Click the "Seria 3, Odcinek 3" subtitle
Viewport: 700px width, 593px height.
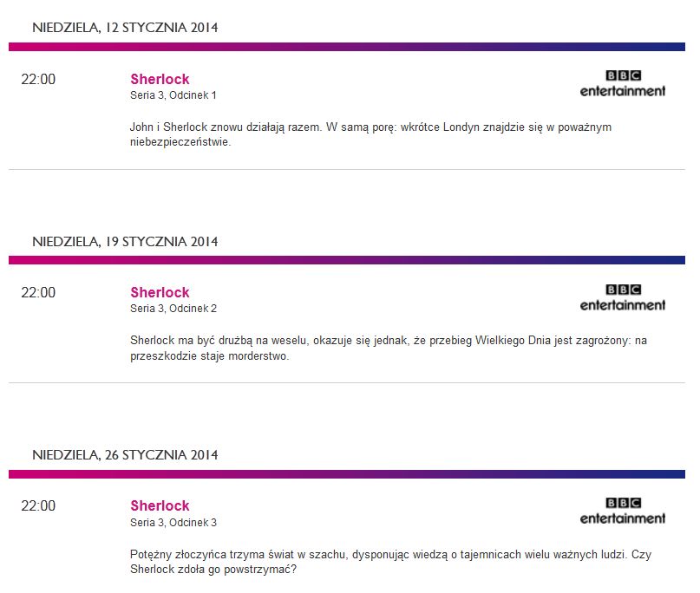173,522
